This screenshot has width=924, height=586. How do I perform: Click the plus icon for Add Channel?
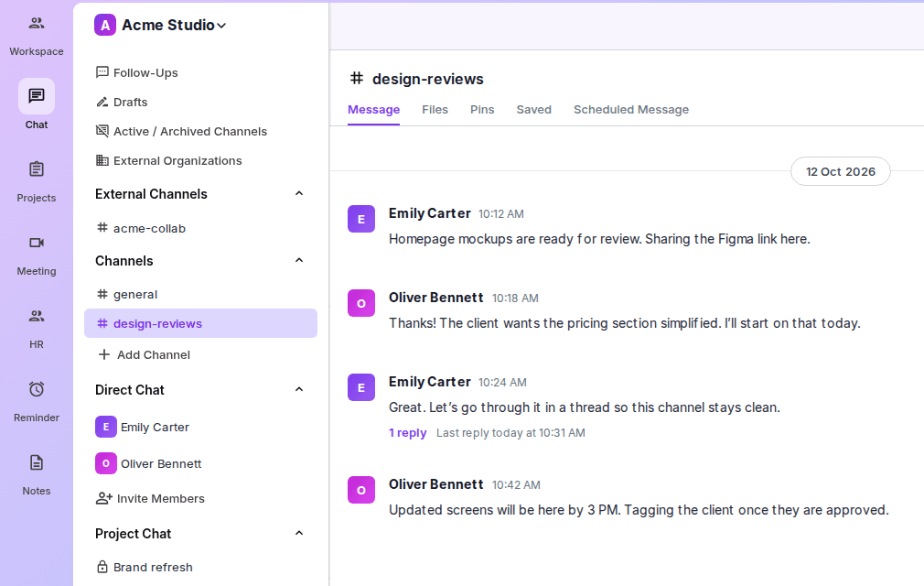click(103, 354)
